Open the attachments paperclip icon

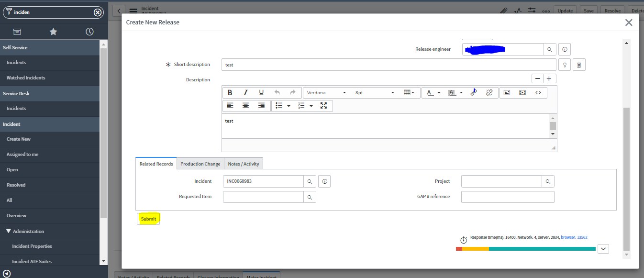click(503, 10)
